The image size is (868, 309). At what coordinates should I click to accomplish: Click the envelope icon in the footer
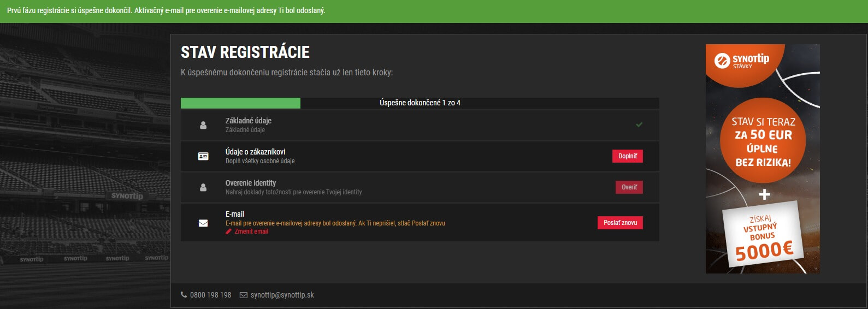coord(244,295)
